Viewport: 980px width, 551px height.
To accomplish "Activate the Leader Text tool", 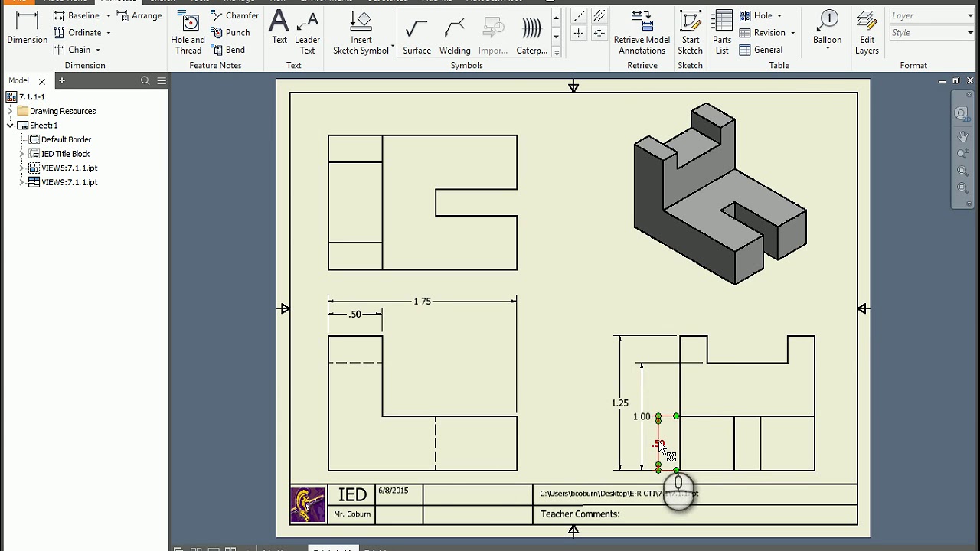I will pos(308,33).
